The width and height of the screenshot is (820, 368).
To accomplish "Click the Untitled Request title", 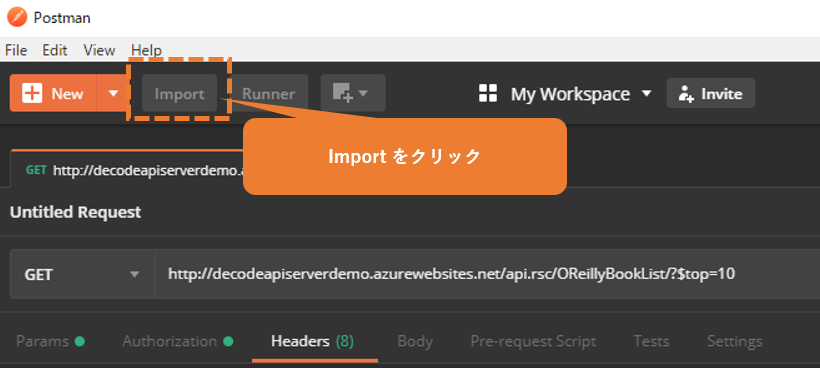I will click(75, 212).
